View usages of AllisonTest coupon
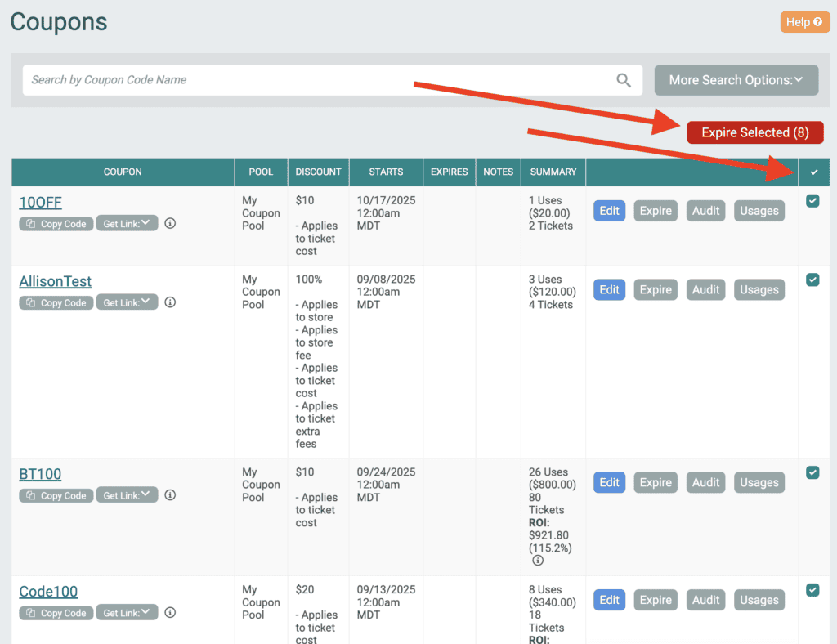The width and height of the screenshot is (837, 644). 759,290
